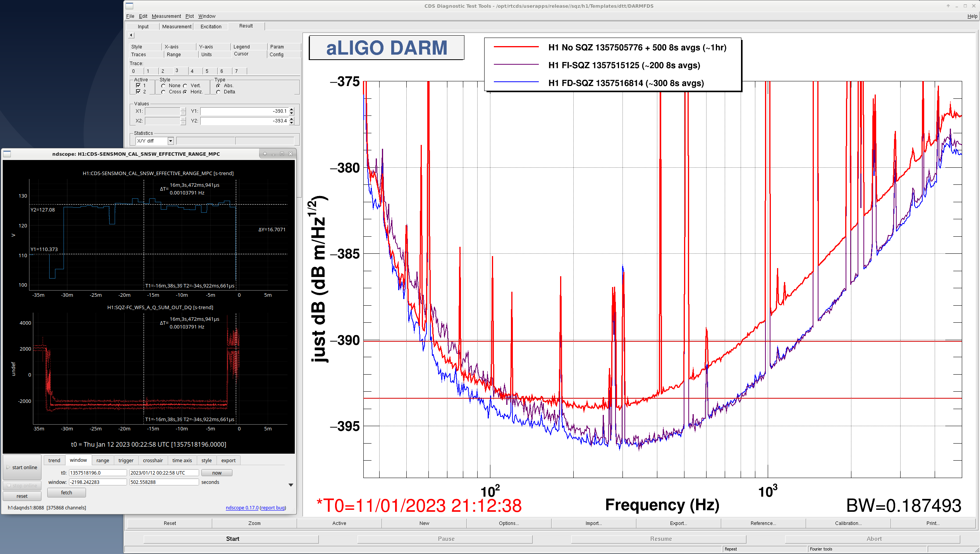Select Horiz. cursor style radio
Screen dimensions: 980x554
click(185, 92)
